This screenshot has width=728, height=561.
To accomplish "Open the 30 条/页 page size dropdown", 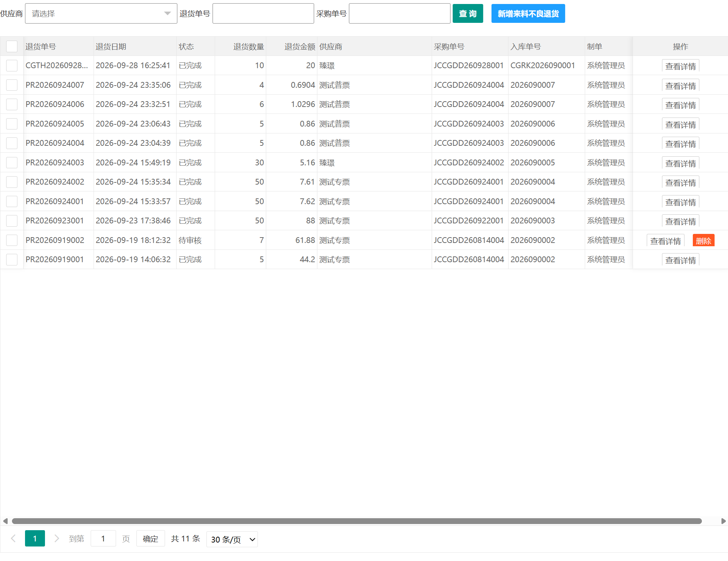I will [x=232, y=539].
